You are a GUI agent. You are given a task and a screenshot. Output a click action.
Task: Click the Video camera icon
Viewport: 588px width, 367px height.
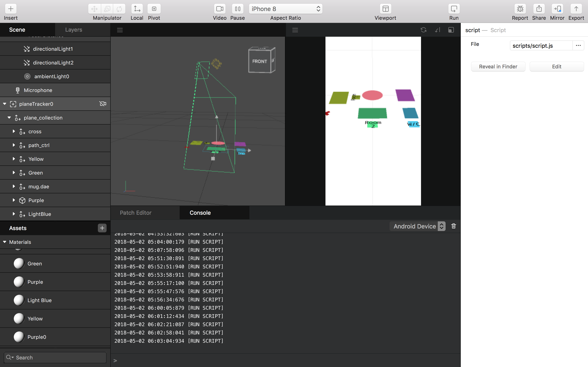point(219,9)
